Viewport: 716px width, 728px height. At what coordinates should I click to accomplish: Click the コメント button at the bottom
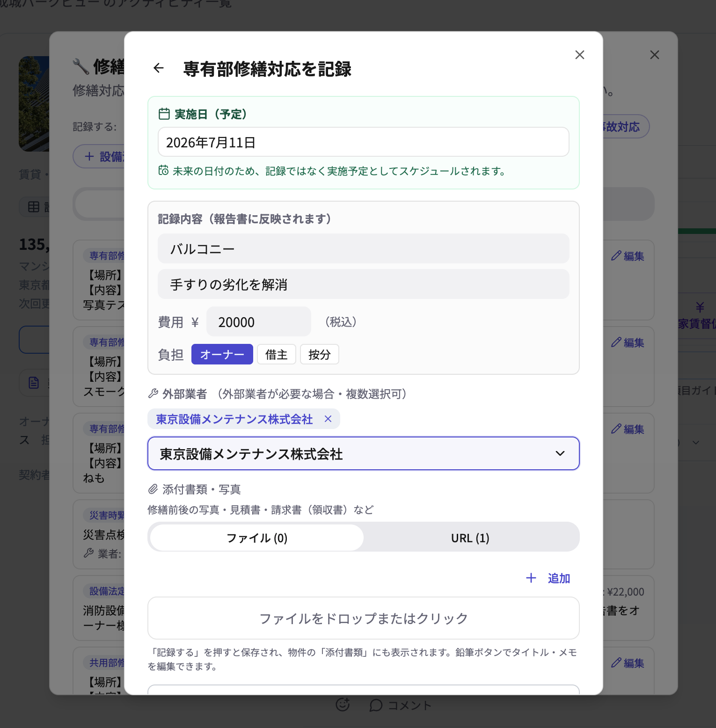[x=400, y=705]
